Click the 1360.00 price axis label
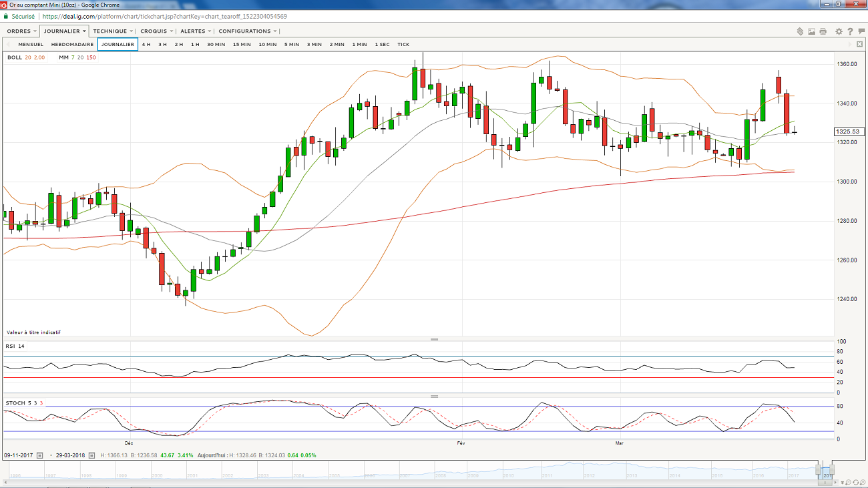This screenshot has height=488, width=868. pyautogui.click(x=848, y=64)
